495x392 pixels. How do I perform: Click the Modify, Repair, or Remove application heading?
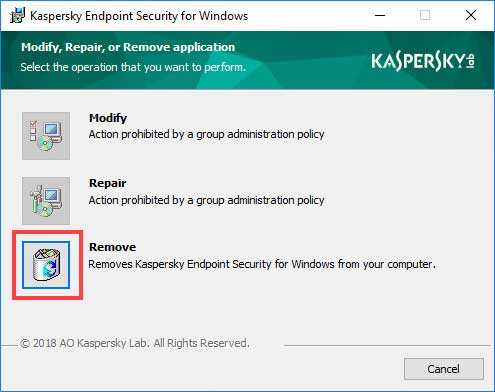point(128,47)
